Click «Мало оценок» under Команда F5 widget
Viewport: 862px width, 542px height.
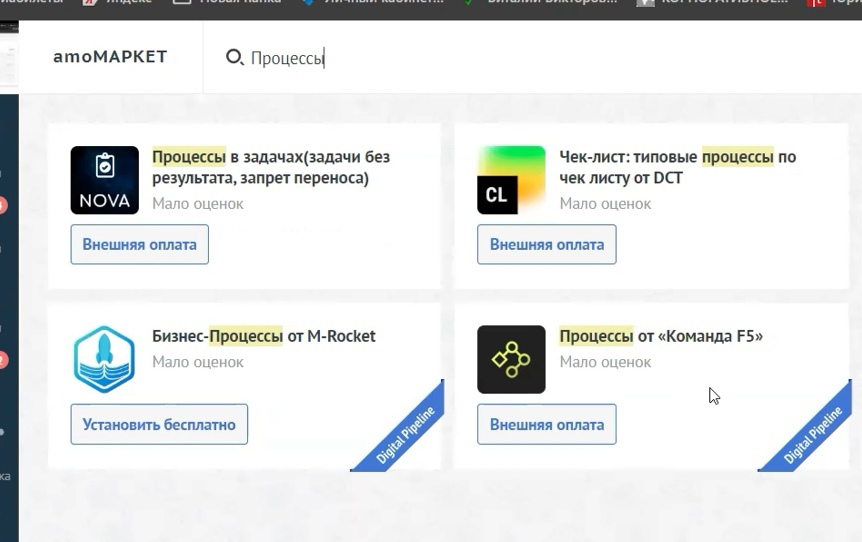(605, 362)
